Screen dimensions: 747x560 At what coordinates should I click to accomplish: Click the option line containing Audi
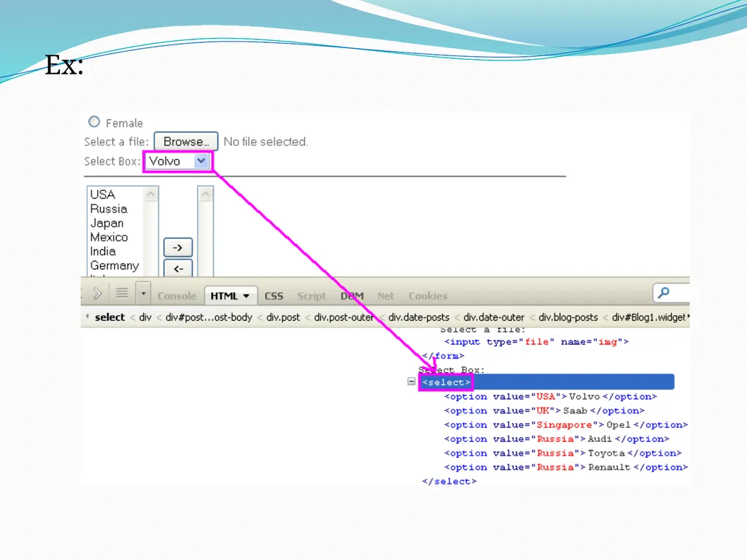click(x=557, y=438)
